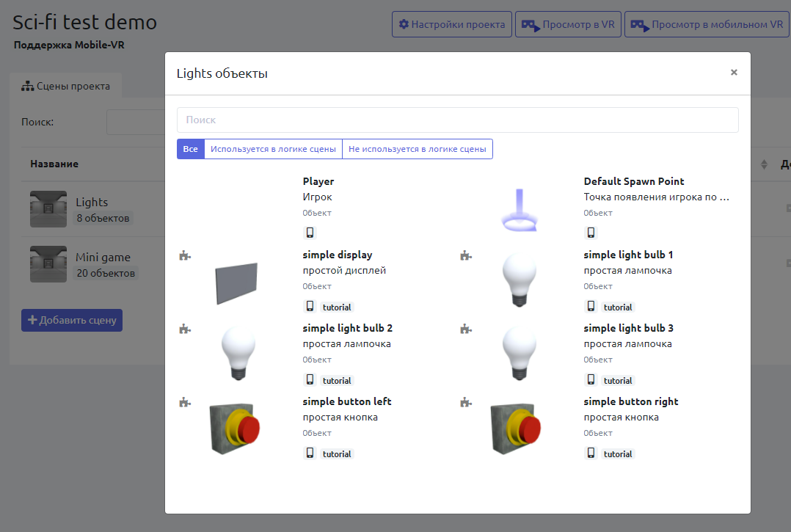Click 'Добавить сцену' button
Viewport: 791px width, 532px height.
point(72,320)
